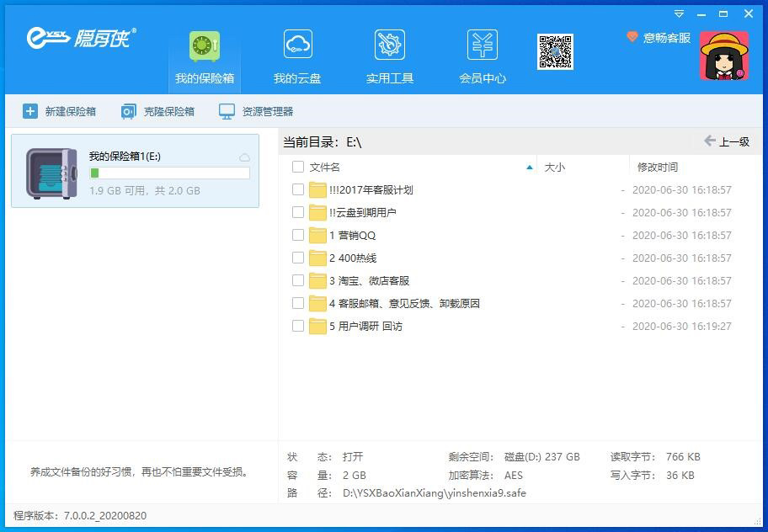
Task: Click the cloud icon on 我的保险箱1 entry
Action: pos(244,157)
